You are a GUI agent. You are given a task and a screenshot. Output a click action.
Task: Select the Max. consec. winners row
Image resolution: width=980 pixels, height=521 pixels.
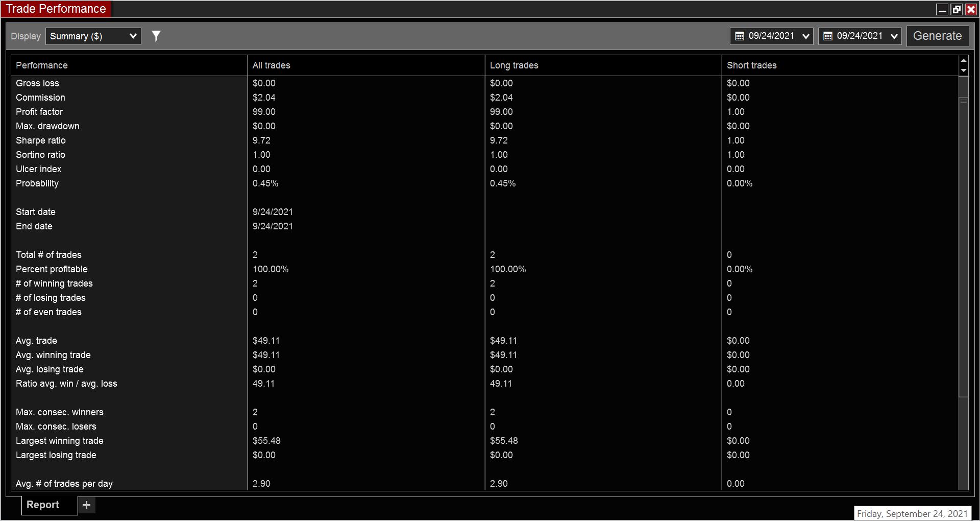[485, 412]
